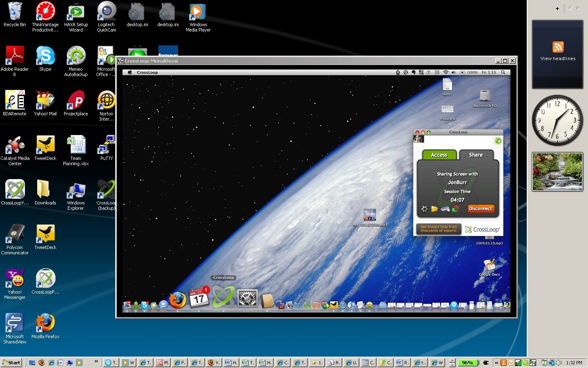This screenshot has height=368, width=588.
Task: Click the red-green switch control arrows icon
Action: 455,209
